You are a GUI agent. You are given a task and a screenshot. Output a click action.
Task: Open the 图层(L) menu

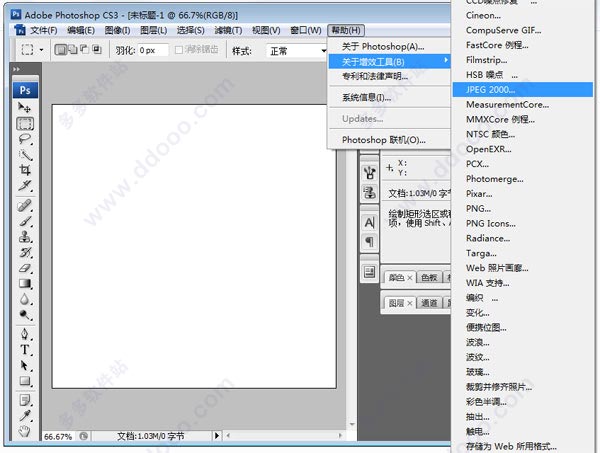tap(153, 30)
